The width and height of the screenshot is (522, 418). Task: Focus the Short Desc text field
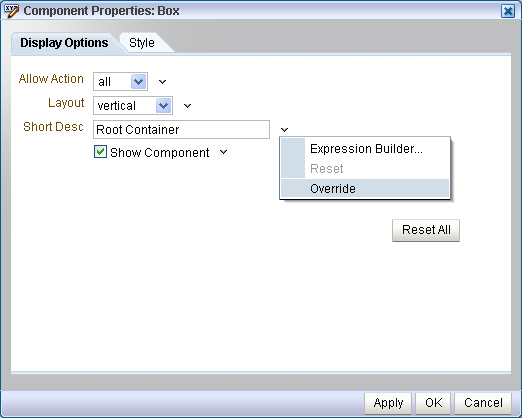pos(181,129)
